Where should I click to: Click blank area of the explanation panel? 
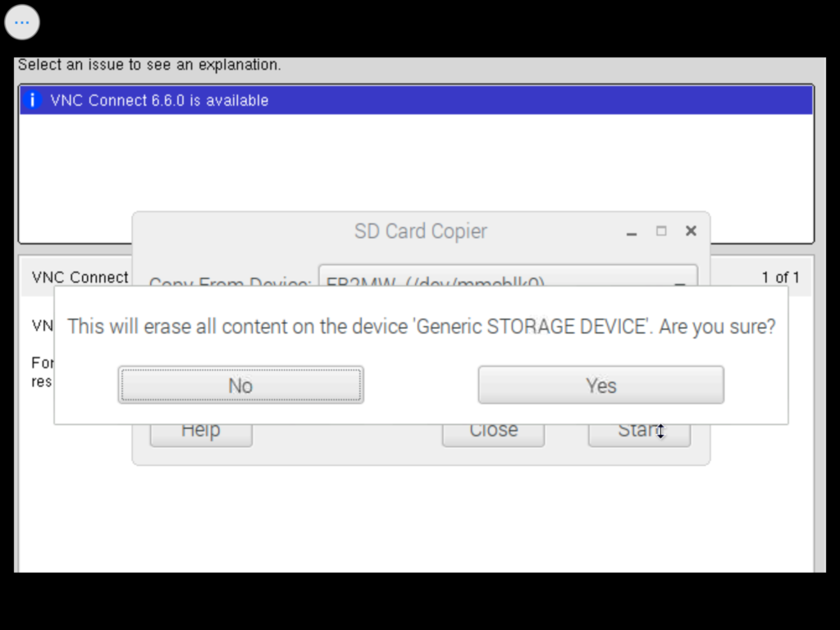tap(410, 517)
